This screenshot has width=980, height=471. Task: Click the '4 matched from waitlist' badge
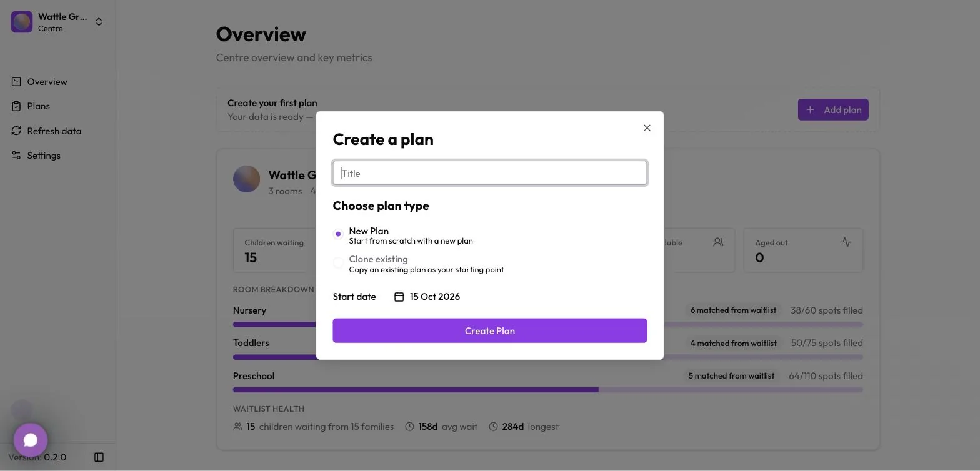(x=733, y=343)
